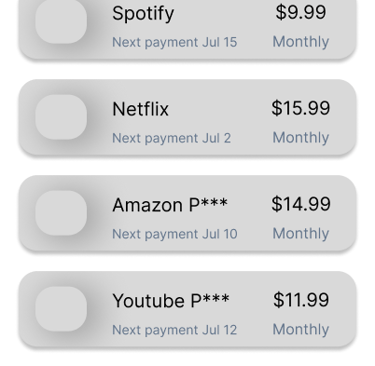
Task: Click the $9.99 Spotify price
Action: pos(301,12)
